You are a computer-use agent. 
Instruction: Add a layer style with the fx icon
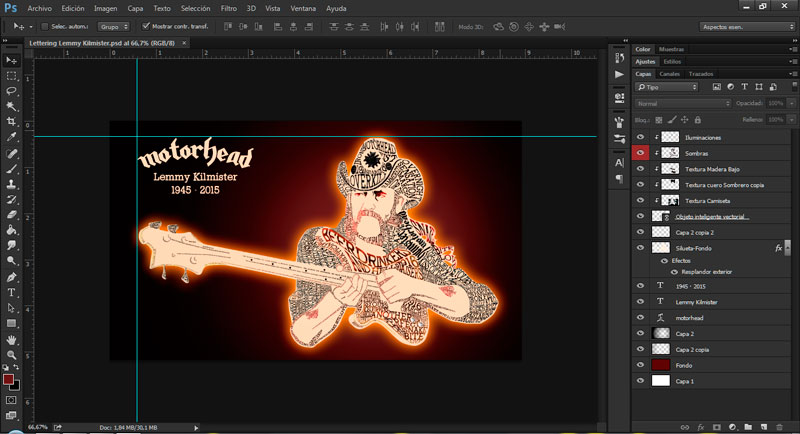pyautogui.click(x=701, y=427)
